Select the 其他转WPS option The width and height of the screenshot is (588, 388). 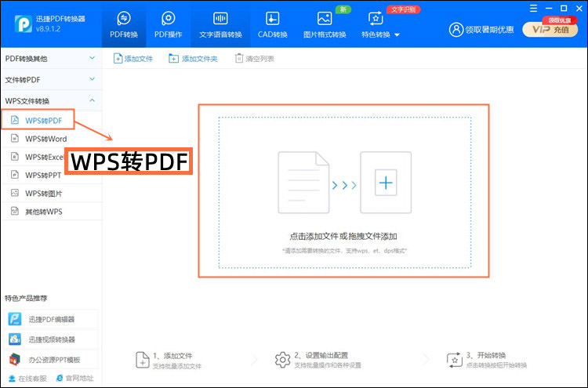51,212
